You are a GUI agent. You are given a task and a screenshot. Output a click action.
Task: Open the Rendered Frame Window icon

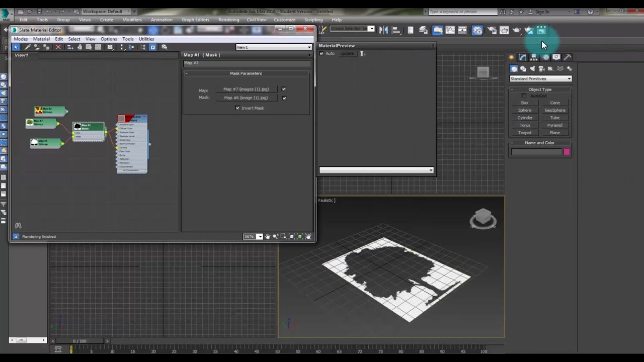[504, 30]
